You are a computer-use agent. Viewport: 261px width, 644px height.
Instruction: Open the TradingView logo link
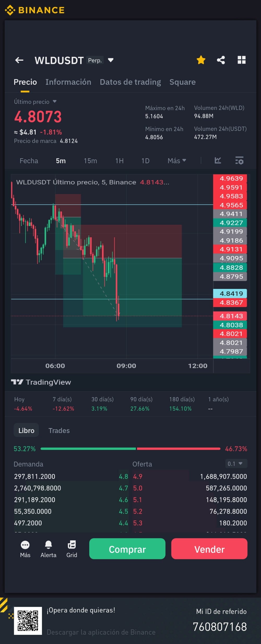(x=41, y=382)
